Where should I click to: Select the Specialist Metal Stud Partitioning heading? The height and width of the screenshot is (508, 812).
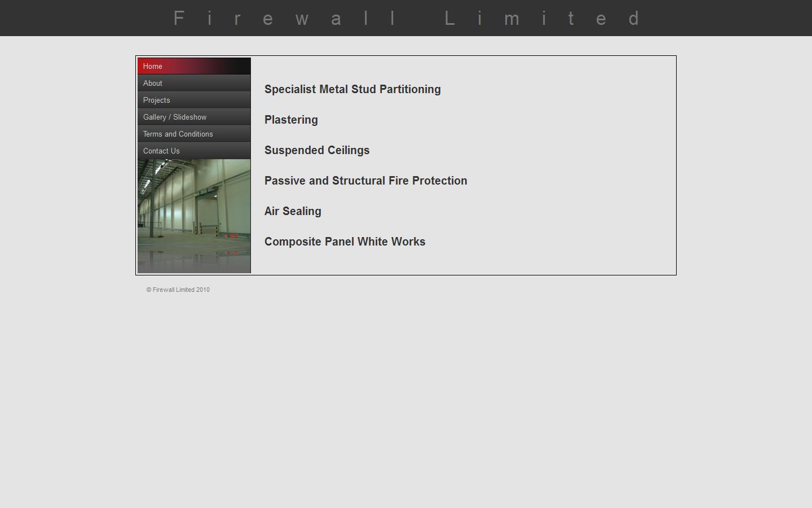[352, 89]
